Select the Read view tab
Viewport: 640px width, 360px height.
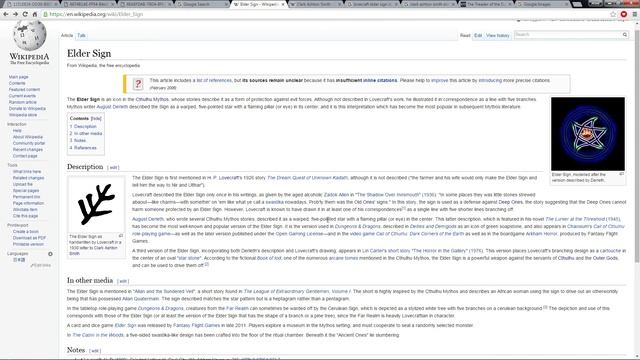coord(465,36)
